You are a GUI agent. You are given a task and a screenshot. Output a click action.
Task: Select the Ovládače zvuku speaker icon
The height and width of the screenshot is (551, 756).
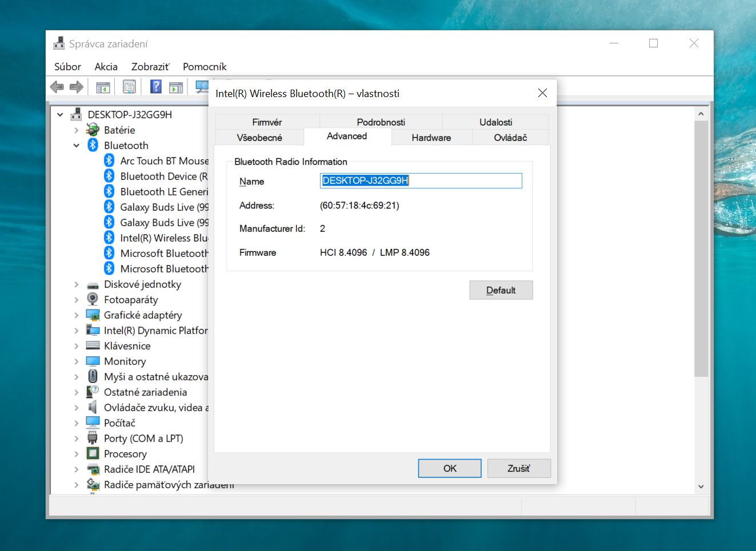pyautogui.click(x=93, y=407)
